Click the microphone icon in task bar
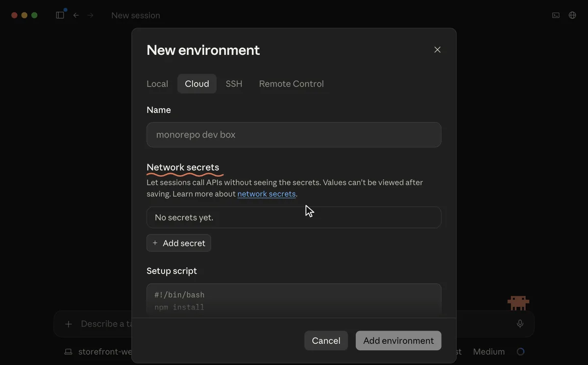588x365 pixels. [520, 323]
